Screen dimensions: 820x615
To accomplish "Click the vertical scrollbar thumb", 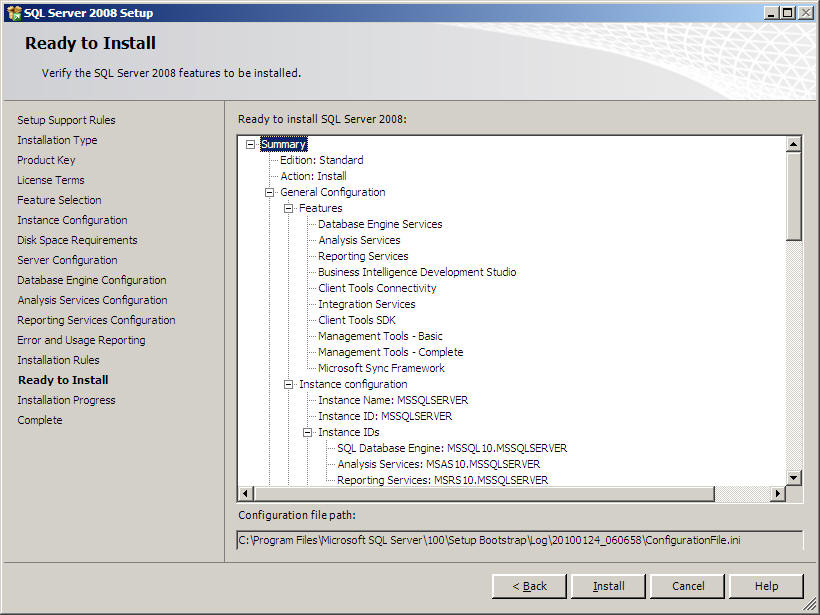I will point(793,196).
